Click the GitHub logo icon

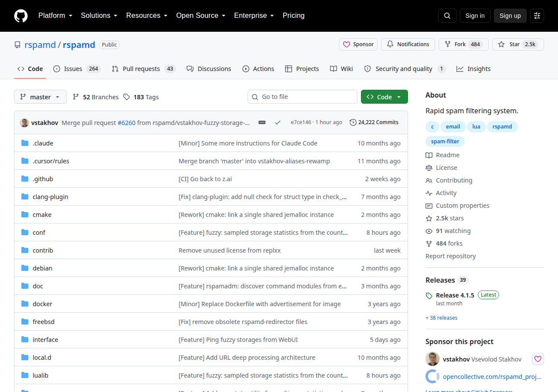21,16
